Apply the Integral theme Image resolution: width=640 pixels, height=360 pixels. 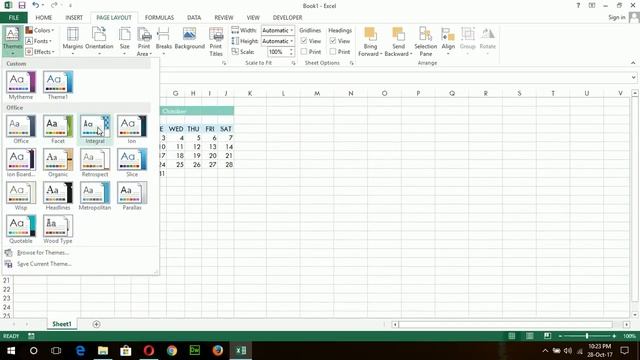pyautogui.click(x=95, y=129)
